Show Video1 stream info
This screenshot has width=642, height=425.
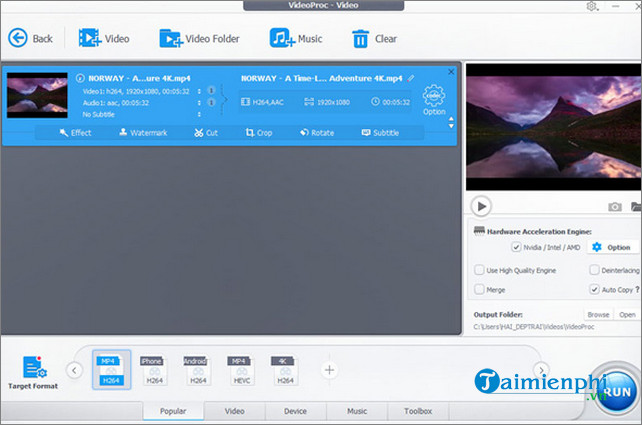click(211, 90)
